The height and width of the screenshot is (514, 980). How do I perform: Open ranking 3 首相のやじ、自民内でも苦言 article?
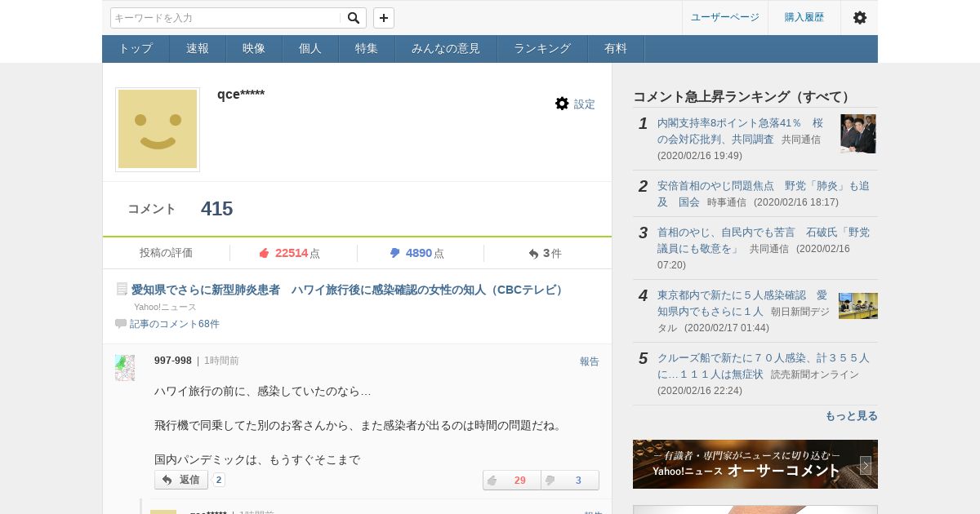click(763, 240)
